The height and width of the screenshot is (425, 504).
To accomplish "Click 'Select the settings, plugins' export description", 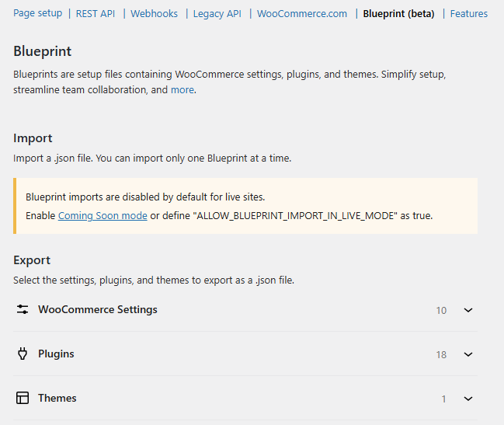I will tap(154, 280).
